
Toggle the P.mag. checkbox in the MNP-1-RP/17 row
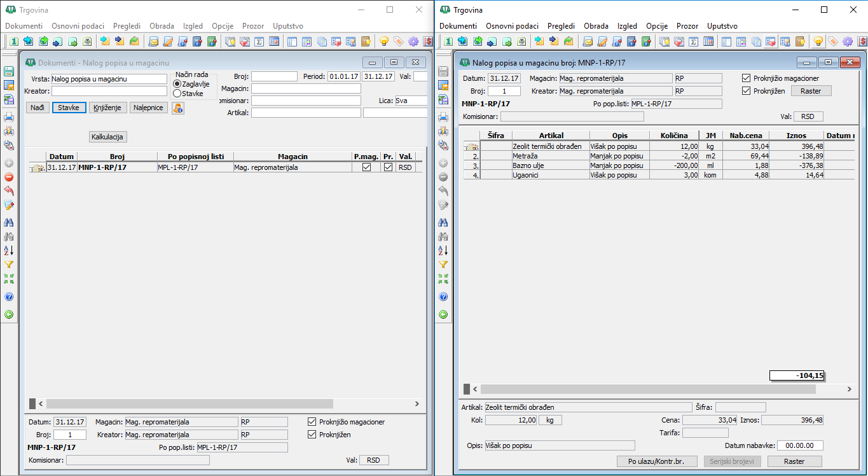366,167
